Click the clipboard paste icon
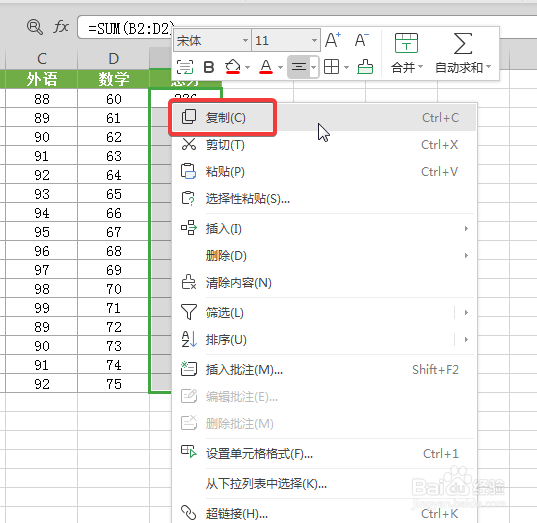Viewport: 537px width, 523px height. pyautogui.click(x=188, y=171)
